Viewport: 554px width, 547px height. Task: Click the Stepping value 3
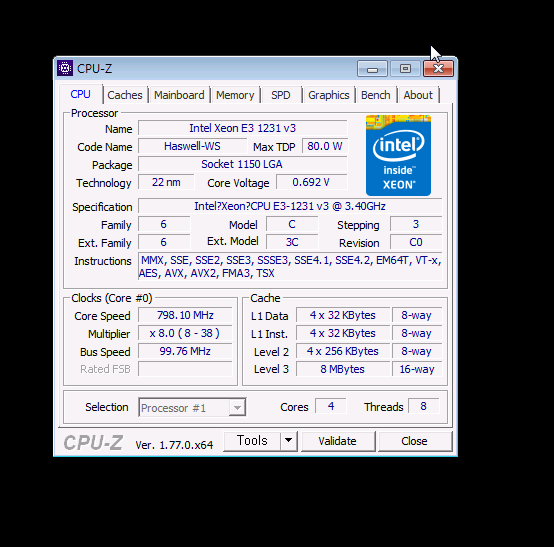[x=416, y=224]
